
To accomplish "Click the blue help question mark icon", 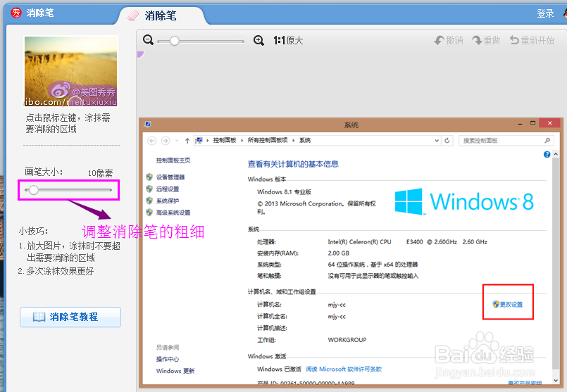I will [547, 154].
